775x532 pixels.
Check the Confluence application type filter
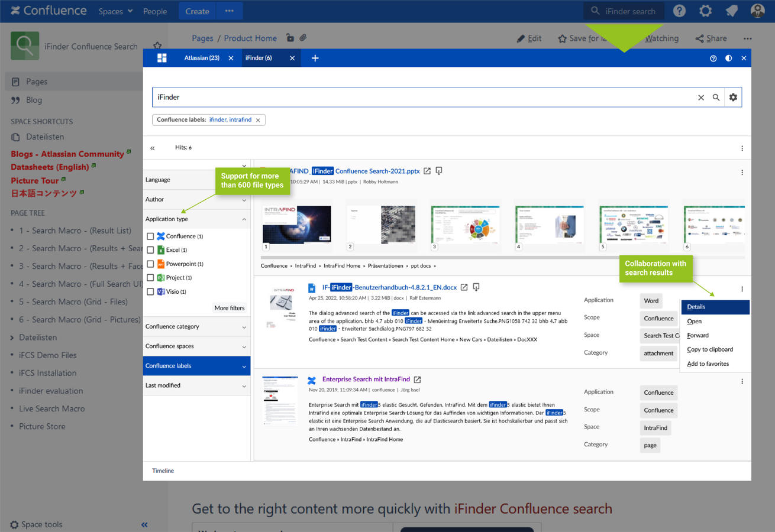coord(150,236)
